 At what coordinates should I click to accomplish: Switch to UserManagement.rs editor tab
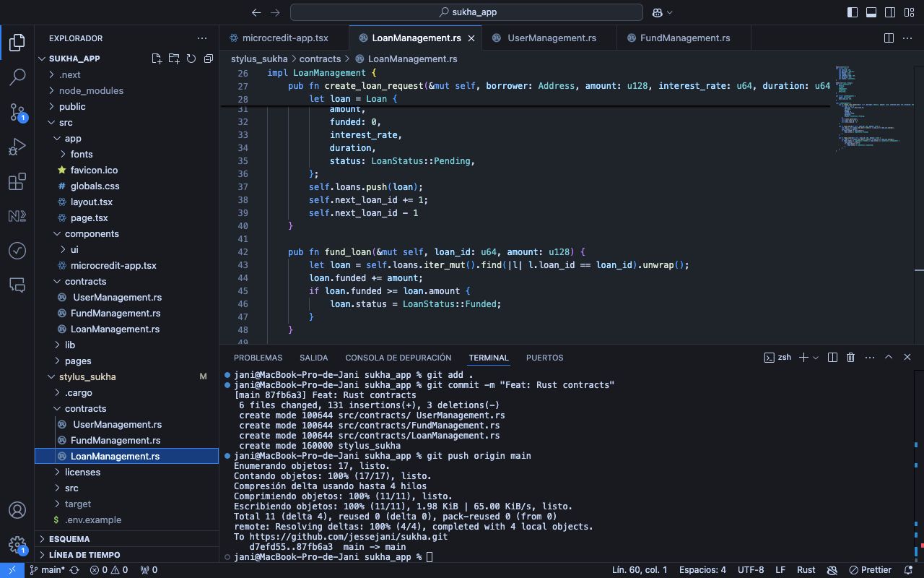click(x=551, y=38)
